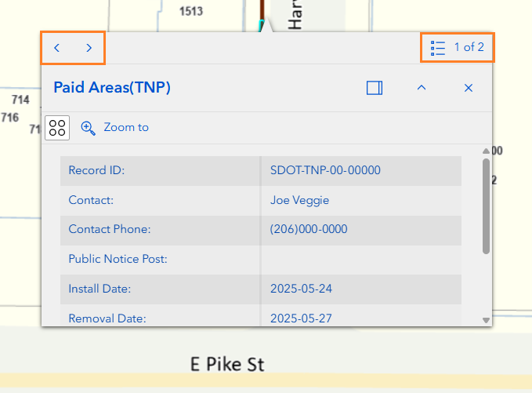Click the Zoom to magnifier icon
The image size is (532, 393).
[89, 128]
